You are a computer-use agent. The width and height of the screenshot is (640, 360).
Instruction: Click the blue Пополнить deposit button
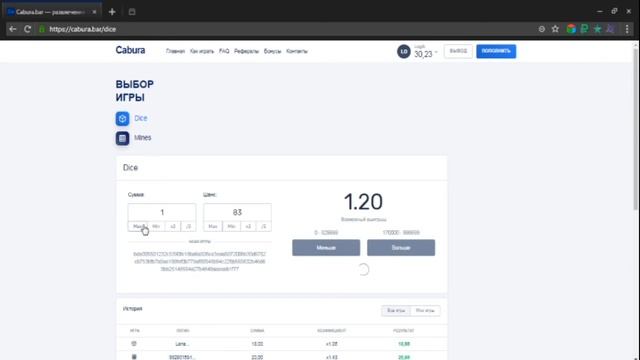point(496,51)
